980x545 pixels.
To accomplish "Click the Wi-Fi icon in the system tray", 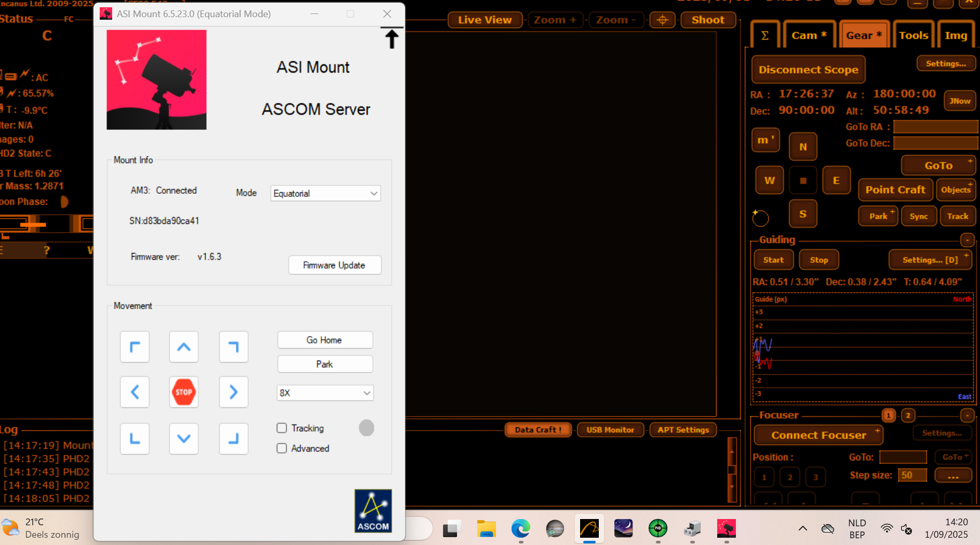I will (x=887, y=529).
